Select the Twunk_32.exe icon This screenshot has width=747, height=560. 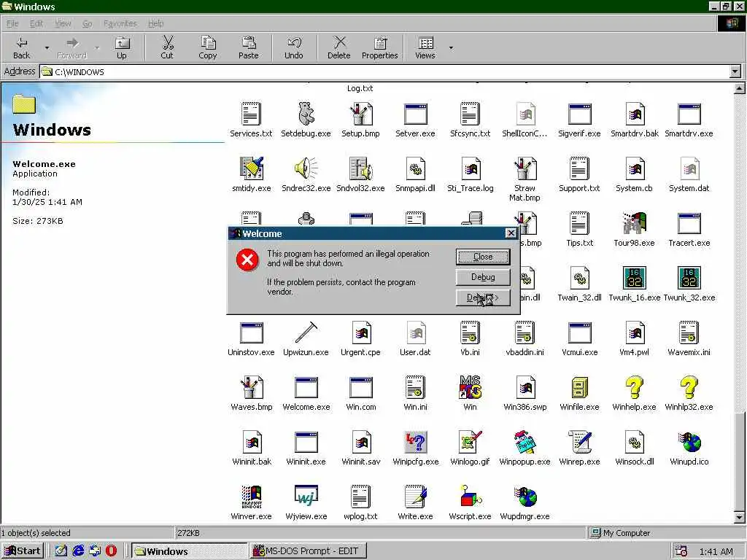[689, 278]
